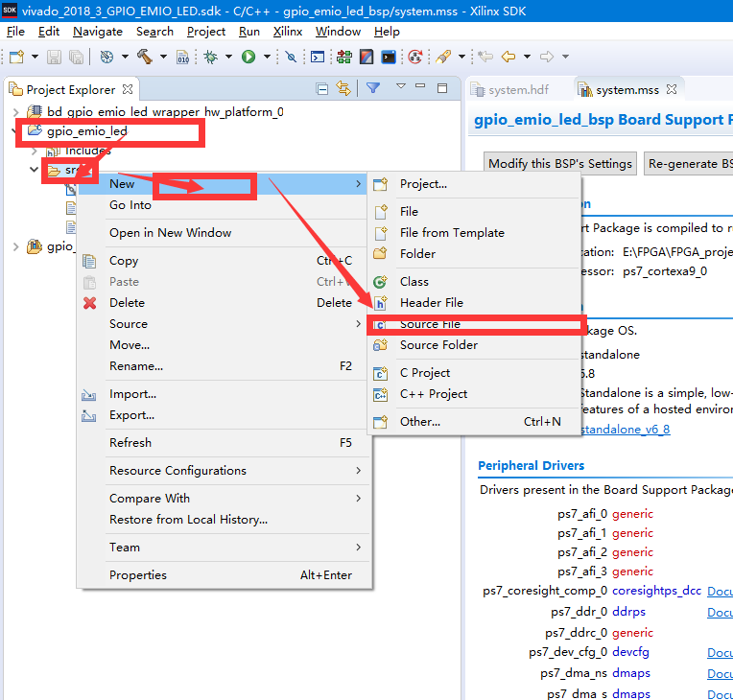Viewport: 733px width, 700px height.
Task: Launch Debug with the bug icon
Action: tap(211, 57)
